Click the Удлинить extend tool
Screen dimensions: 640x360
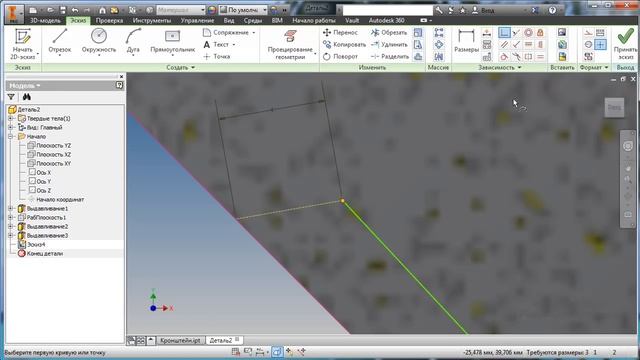click(x=389, y=44)
